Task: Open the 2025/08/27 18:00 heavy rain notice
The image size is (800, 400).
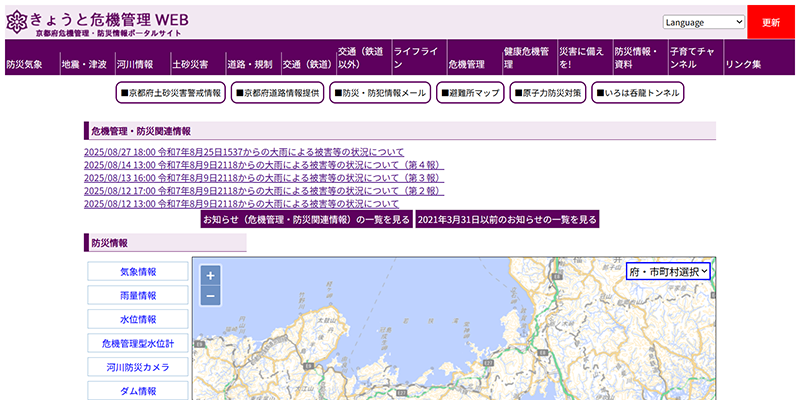Action: pos(244,152)
